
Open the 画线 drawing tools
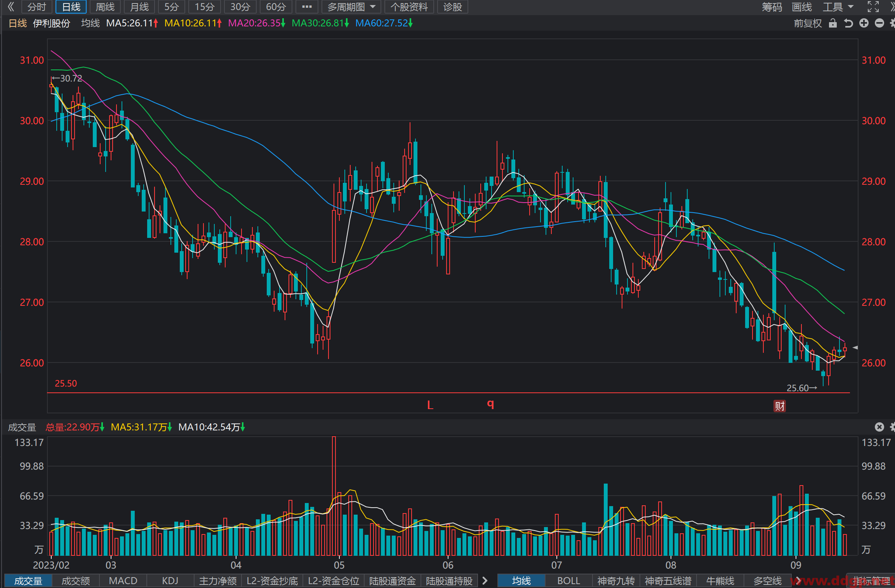[x=802, y=7]
